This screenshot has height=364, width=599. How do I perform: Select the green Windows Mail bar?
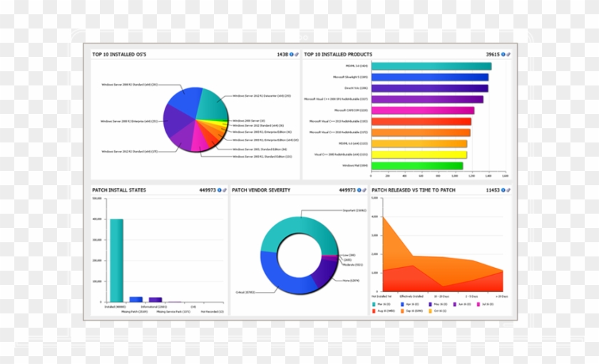[416, 165]
